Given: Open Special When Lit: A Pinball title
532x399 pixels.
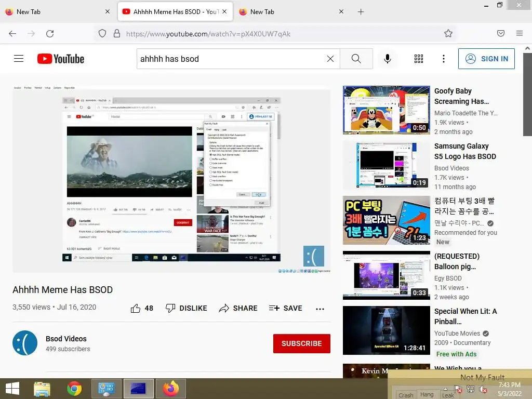Looking at the screenshot, I should coord(465,316).
